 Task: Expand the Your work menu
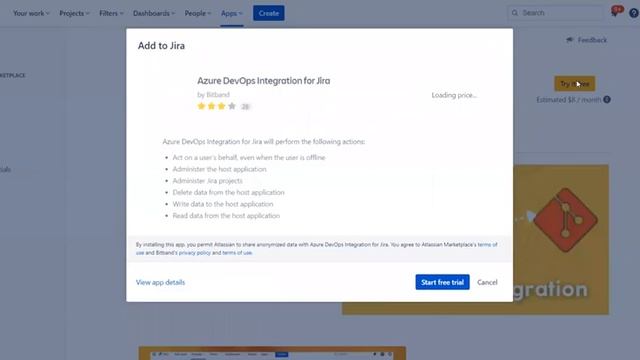tap(31, 13)
